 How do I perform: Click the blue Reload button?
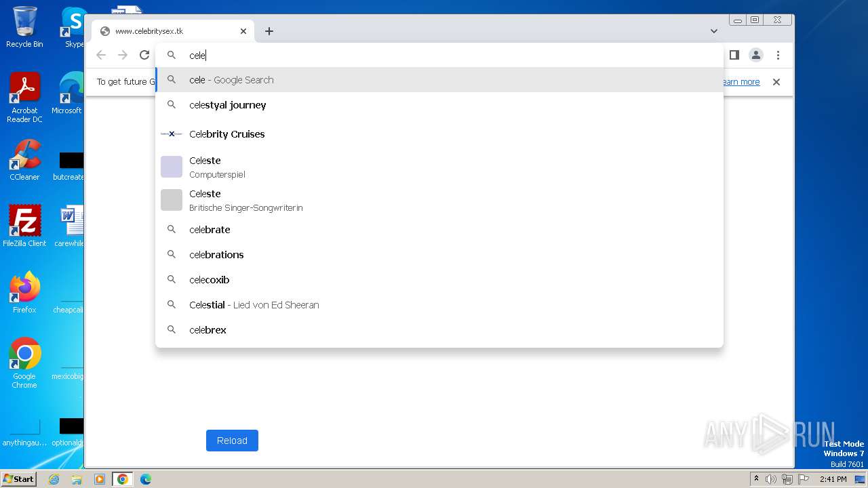click(x=232, y=441)
